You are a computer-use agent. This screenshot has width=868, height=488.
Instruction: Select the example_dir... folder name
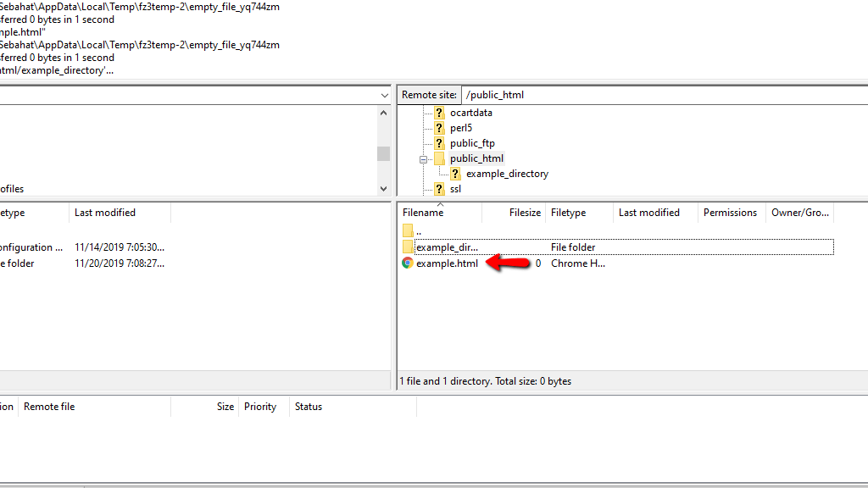point(447,247)
